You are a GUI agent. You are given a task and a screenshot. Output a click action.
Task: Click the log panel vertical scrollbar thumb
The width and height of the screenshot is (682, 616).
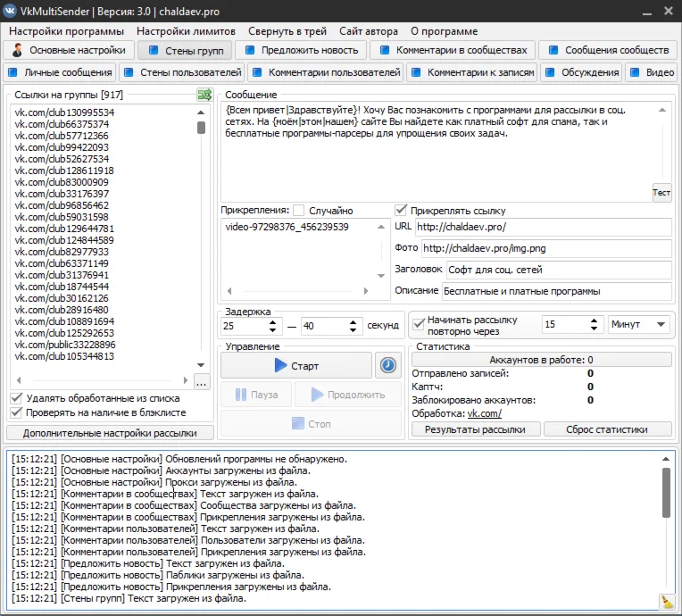666,493
